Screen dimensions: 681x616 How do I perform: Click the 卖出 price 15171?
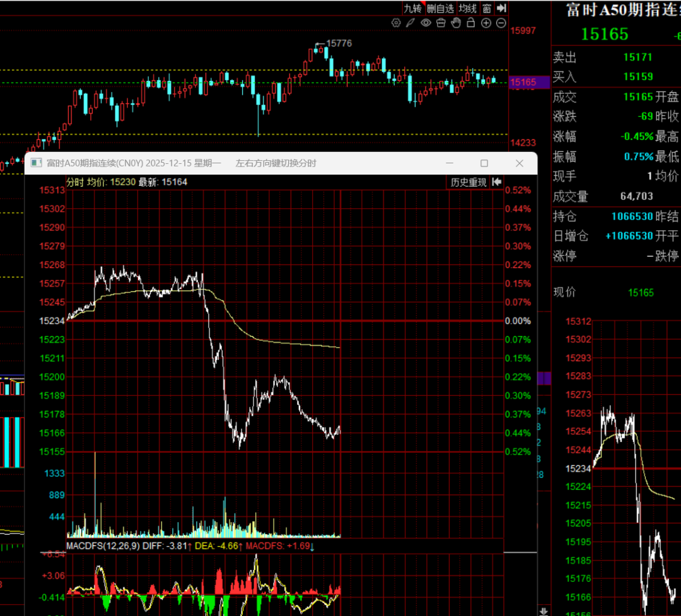[x=637, y=57]
